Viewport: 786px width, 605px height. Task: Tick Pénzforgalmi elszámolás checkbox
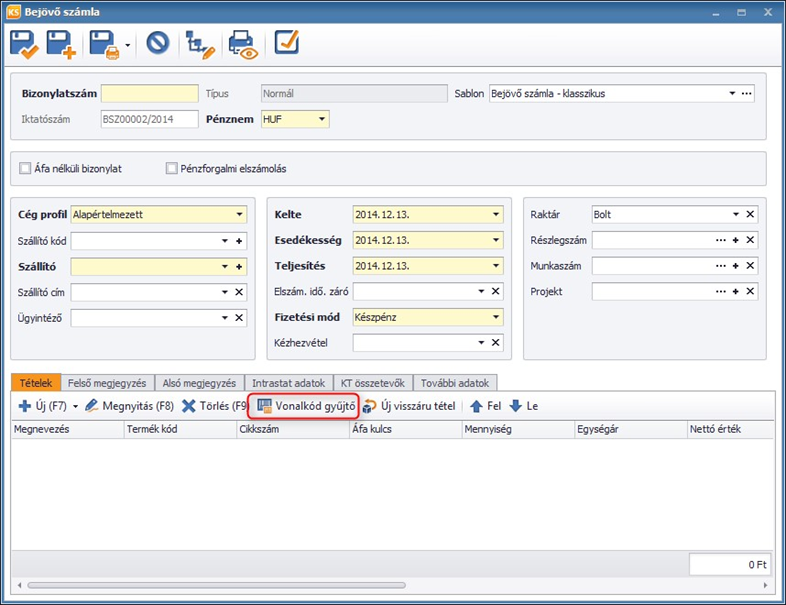click(x=171, y=168)
